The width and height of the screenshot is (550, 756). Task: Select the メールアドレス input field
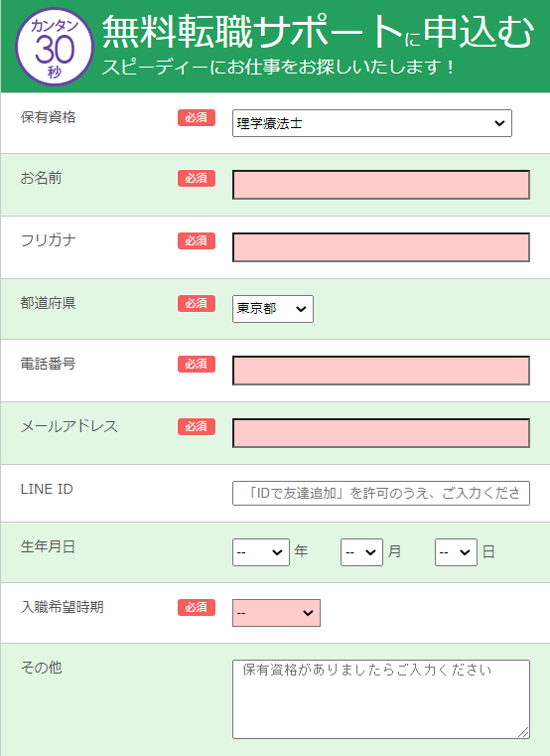click(381, 433)
